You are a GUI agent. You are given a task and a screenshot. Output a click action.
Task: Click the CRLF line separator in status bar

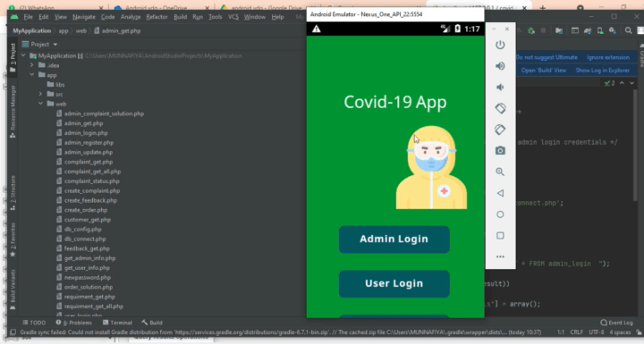[x=577, y=332]
